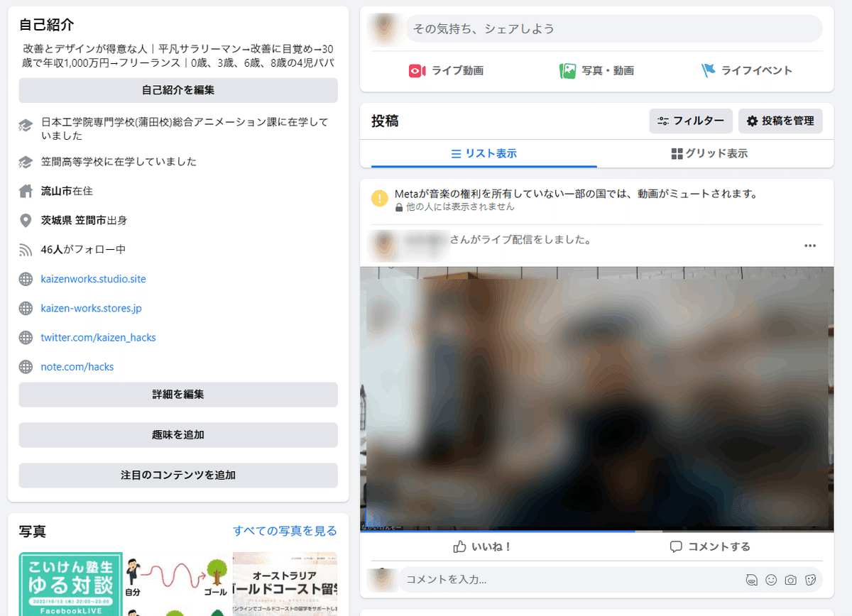
Task: Click the ライフイベント button
Action: point(747,71)
